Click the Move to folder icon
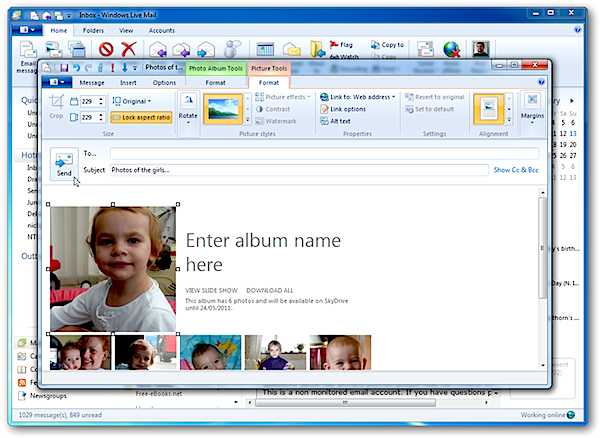The width and height of the screenshot is (600, 438). 318,49
